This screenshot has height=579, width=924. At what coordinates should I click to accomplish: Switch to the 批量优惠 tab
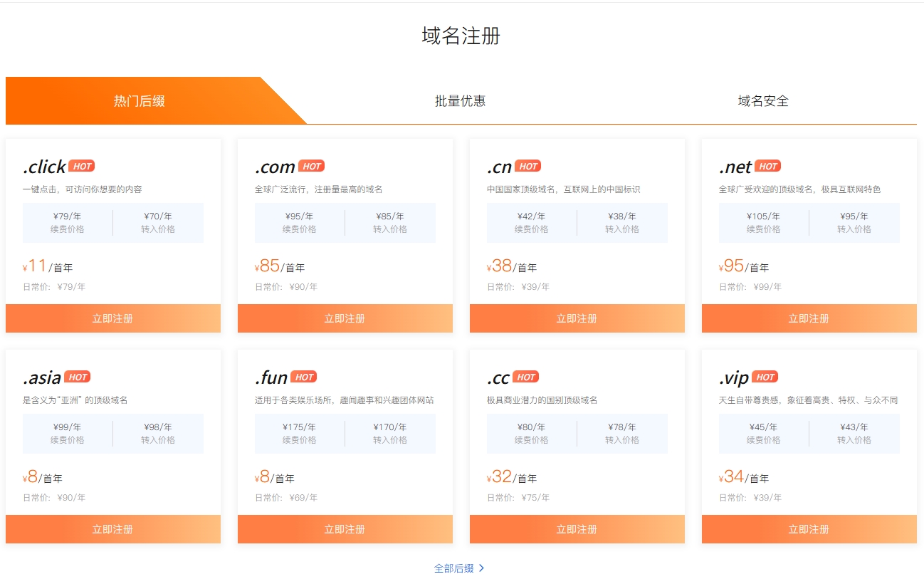(x=460, y=101)
